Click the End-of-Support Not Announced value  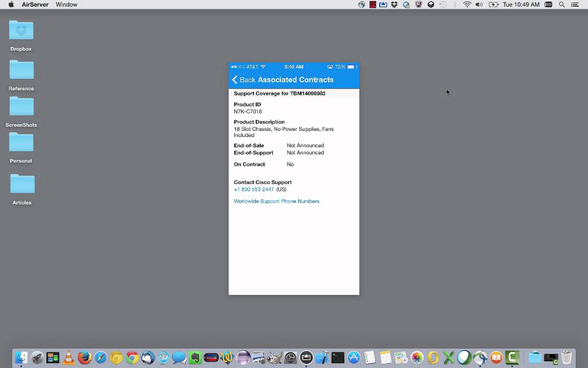(x=305, y=152)
